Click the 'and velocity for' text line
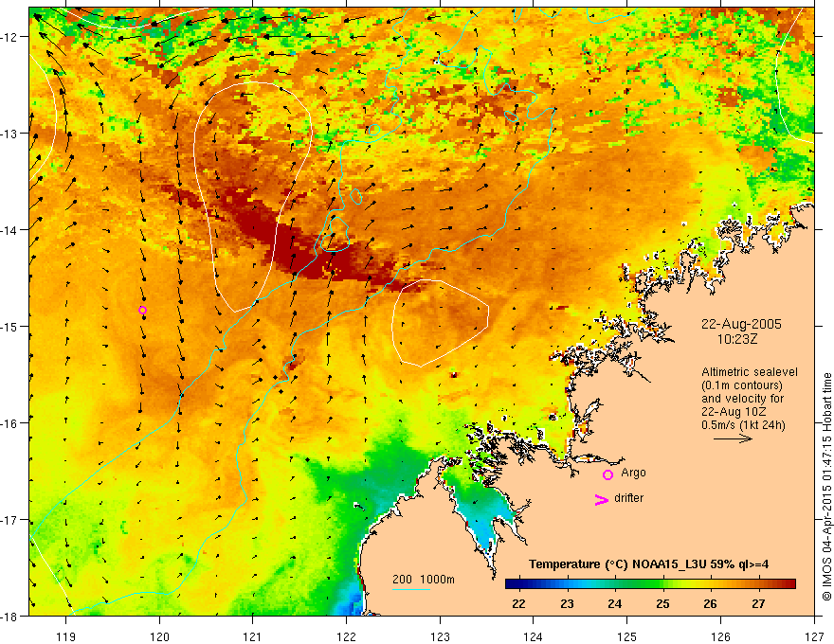Screen dimensions: 834x644 pos(742,399)
